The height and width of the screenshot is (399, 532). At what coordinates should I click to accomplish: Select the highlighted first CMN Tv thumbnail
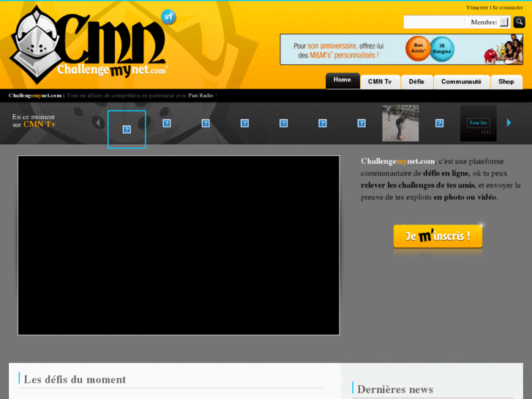pyautogui.click(x=127, y=130)
